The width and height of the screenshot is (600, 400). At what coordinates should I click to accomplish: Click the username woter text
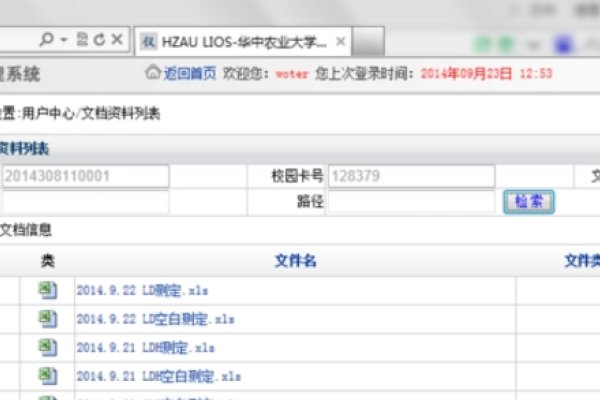click(x=292, y=74)
